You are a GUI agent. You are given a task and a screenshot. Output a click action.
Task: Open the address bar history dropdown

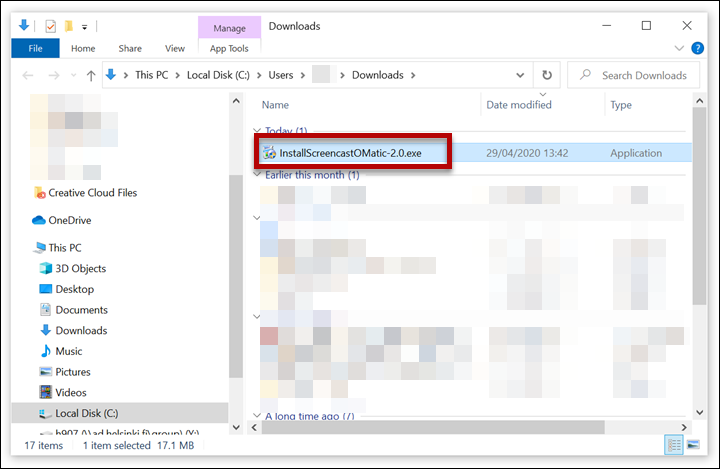pos(520,75)
